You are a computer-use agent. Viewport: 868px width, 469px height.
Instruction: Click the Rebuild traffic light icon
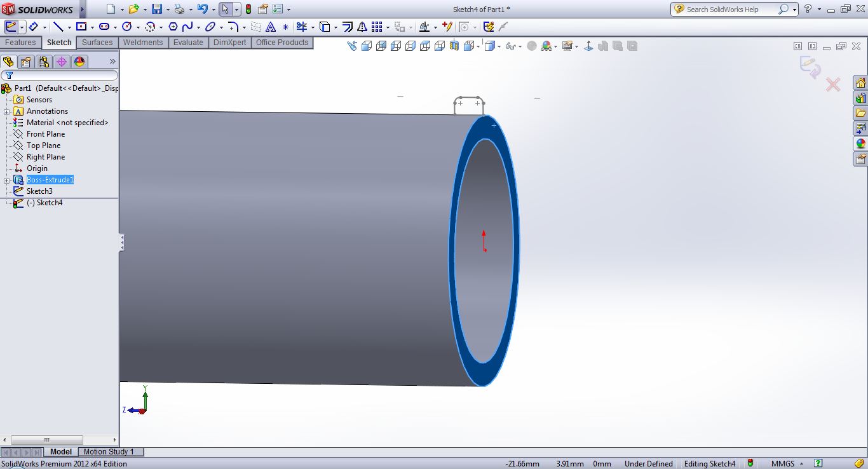[x=248, y=9]
